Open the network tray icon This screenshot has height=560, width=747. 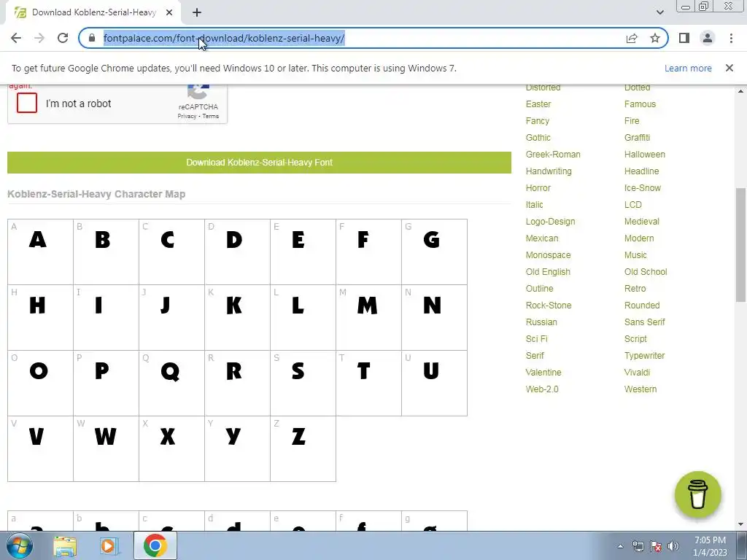(638, 546)
